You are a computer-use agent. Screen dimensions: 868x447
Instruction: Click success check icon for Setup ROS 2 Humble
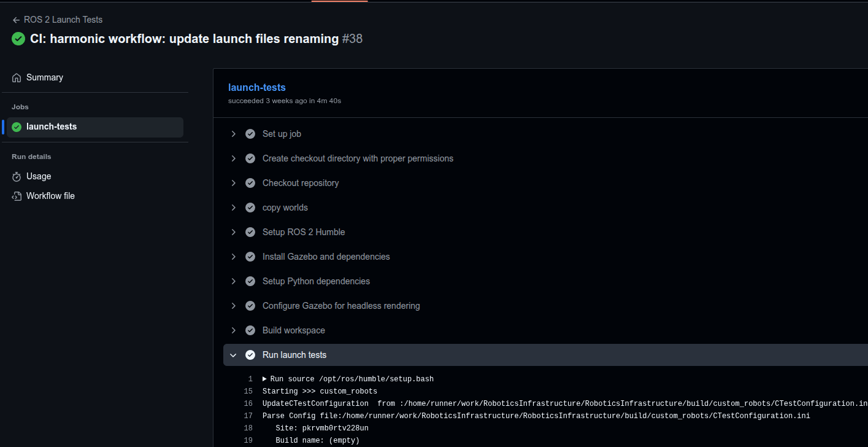pos(250,232)
